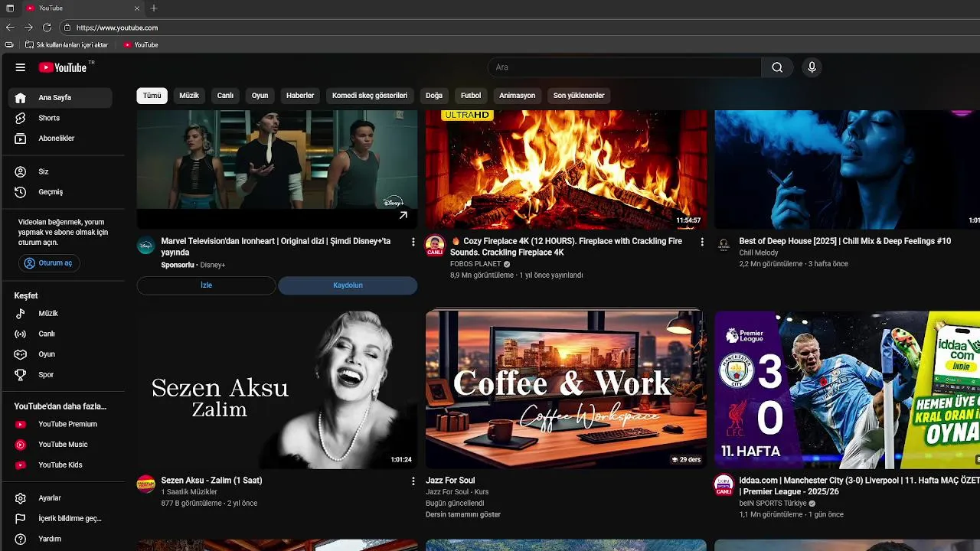Select the Doğa filter chip

[x=434, y=96]
